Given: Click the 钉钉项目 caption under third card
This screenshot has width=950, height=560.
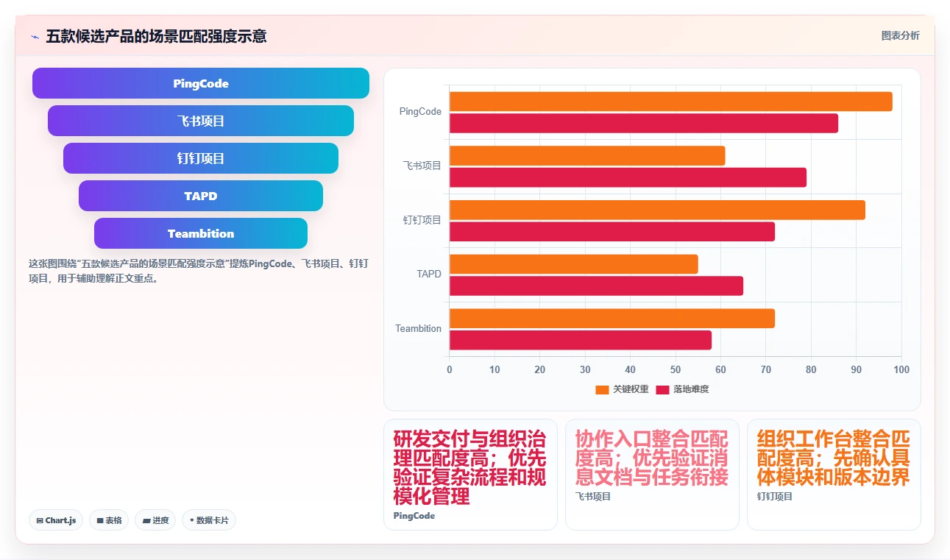Looking at the screenshot, I should [x=775, y=497].
